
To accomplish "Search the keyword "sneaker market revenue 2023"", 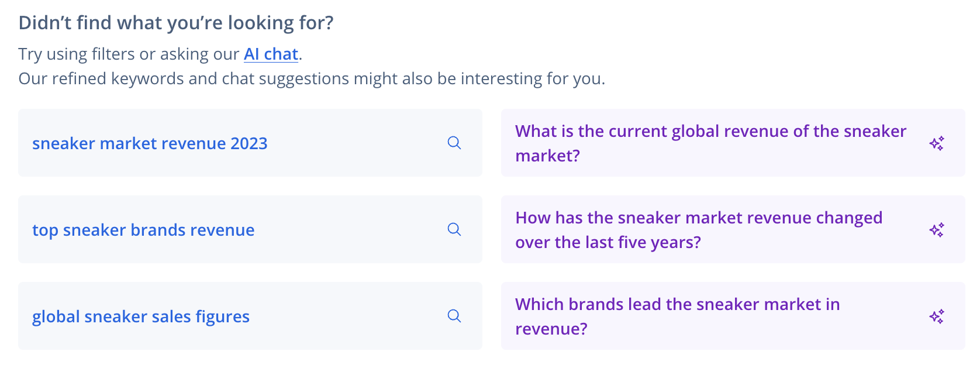I will pos(150,143).
